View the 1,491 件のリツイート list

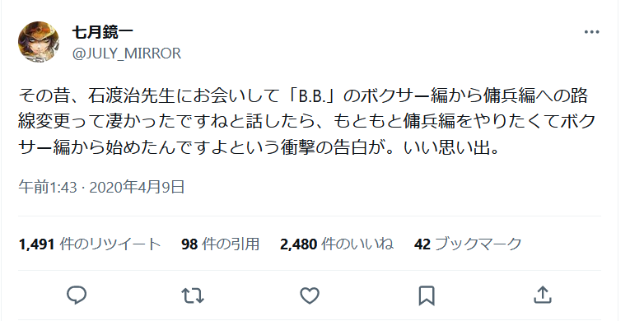click(90, 244)
